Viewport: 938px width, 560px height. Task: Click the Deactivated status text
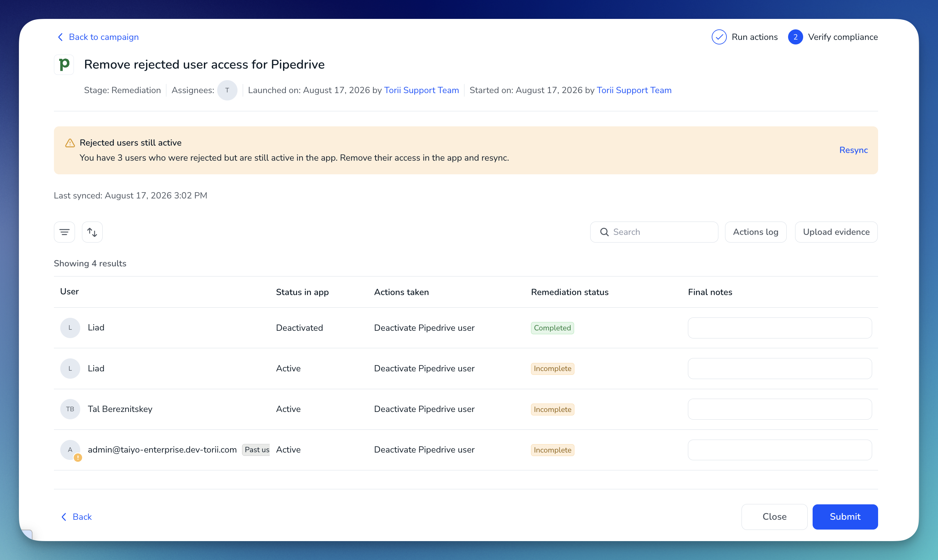pos(299,328)
